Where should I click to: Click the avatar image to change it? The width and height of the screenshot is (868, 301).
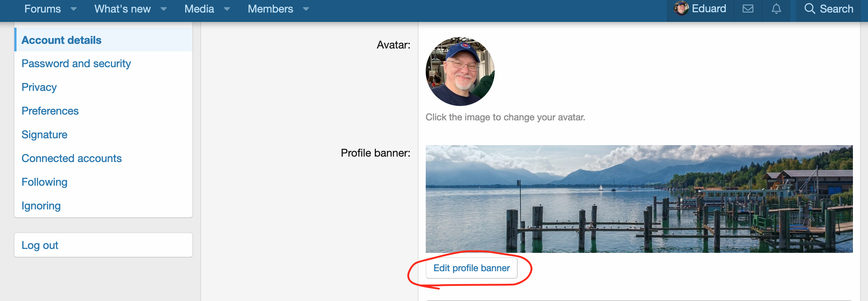tap(460, 71)
